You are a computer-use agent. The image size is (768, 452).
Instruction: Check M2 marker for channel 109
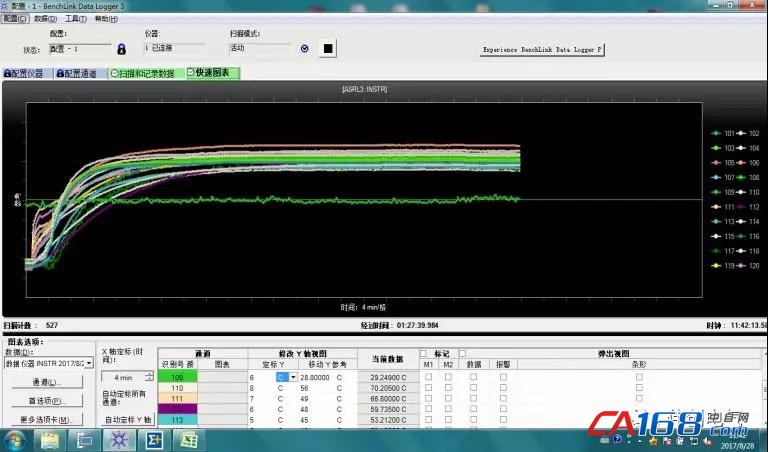[x=448, y=377]
